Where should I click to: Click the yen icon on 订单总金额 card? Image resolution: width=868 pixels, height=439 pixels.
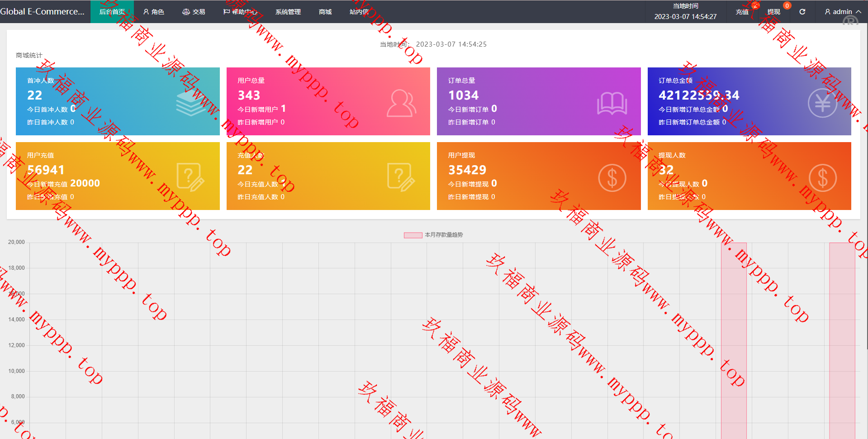(822, 103)
